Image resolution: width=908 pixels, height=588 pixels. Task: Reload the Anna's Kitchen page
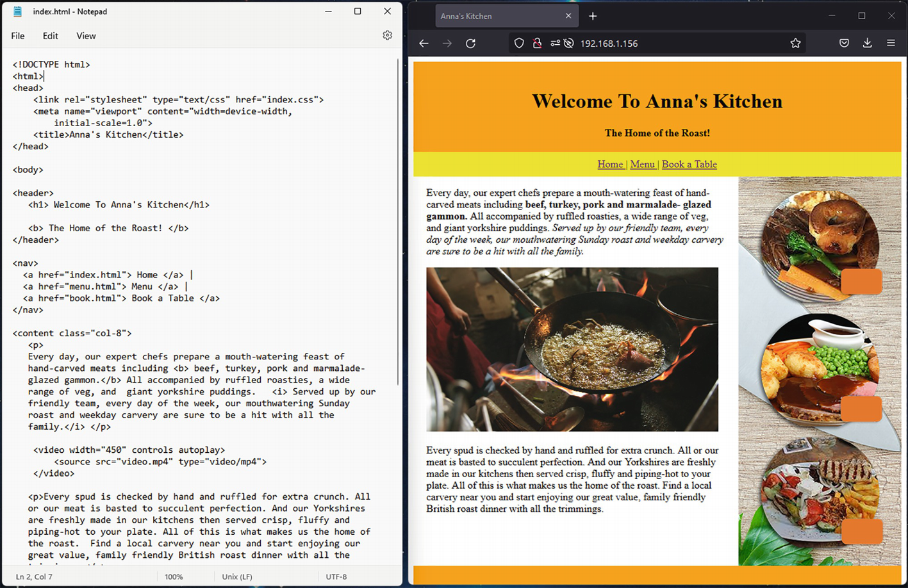470,44
